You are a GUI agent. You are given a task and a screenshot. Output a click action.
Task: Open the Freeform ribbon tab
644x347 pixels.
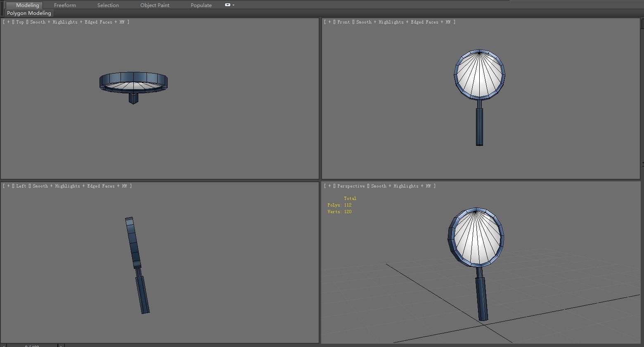point(65,5)
